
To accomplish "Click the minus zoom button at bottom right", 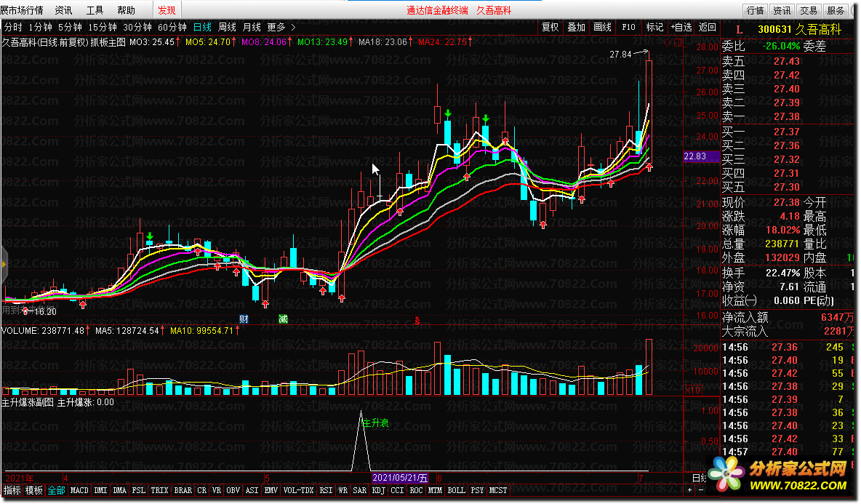I will (700, 489).
